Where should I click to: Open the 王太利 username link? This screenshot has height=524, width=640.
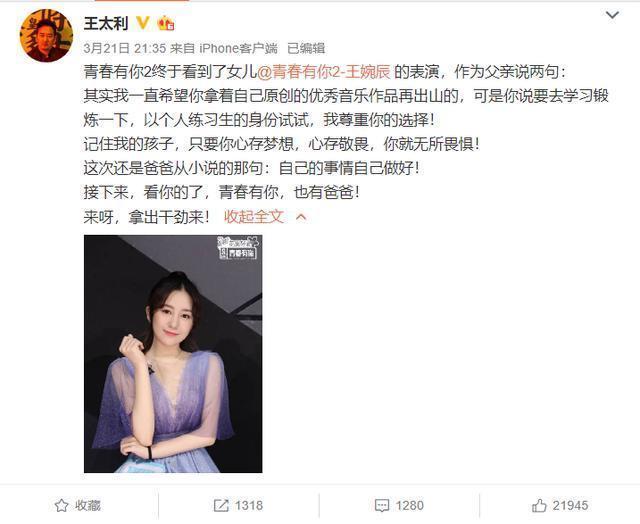(x=106, y=23)
